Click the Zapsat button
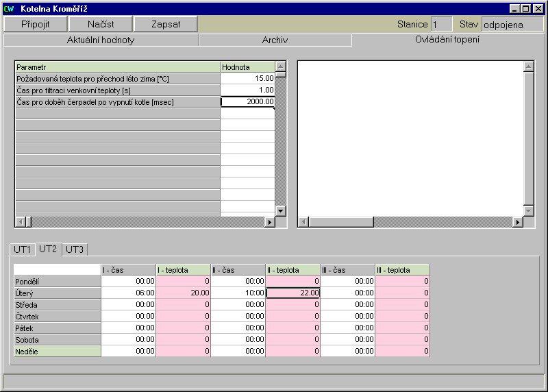 (x=166, y=24)
